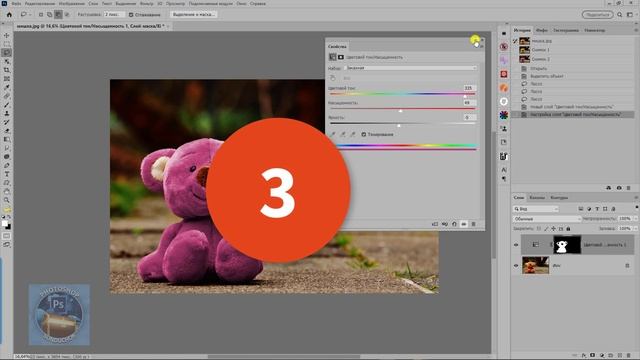
Task: Select the Pen tool
Action: (7, 165)
